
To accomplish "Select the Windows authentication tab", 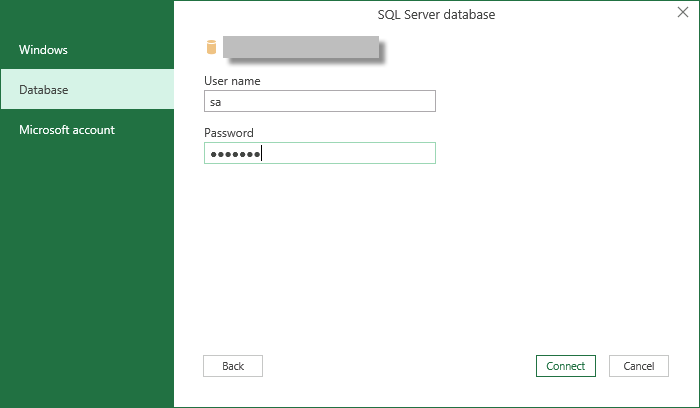I will pyautogui.click(x=87, y=50).
